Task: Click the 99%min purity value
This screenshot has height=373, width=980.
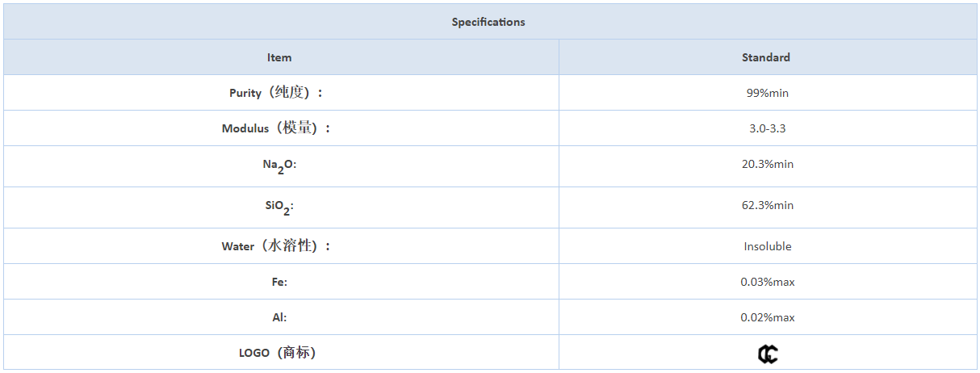Action: click(767, 93)
